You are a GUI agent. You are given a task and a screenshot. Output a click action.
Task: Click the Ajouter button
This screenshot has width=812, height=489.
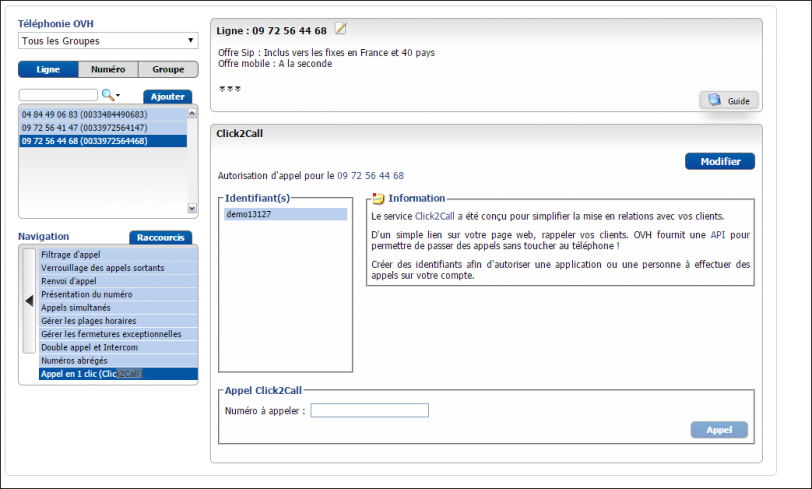[x=168, y=96]
